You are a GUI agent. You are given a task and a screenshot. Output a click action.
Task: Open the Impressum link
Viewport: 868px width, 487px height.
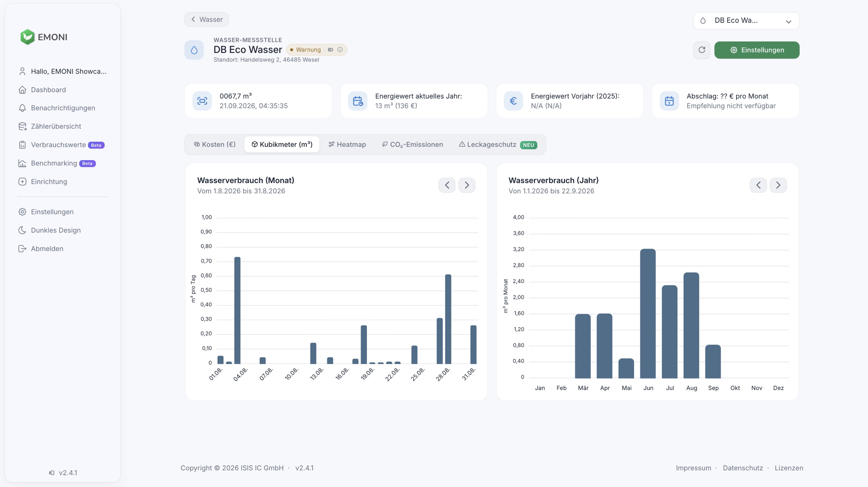tap(693, 468)
